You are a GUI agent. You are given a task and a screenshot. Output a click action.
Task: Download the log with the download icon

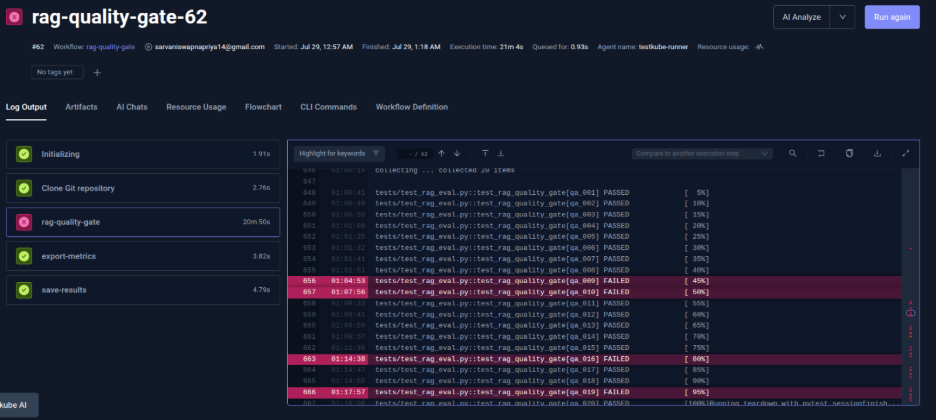tap(878, 153)
